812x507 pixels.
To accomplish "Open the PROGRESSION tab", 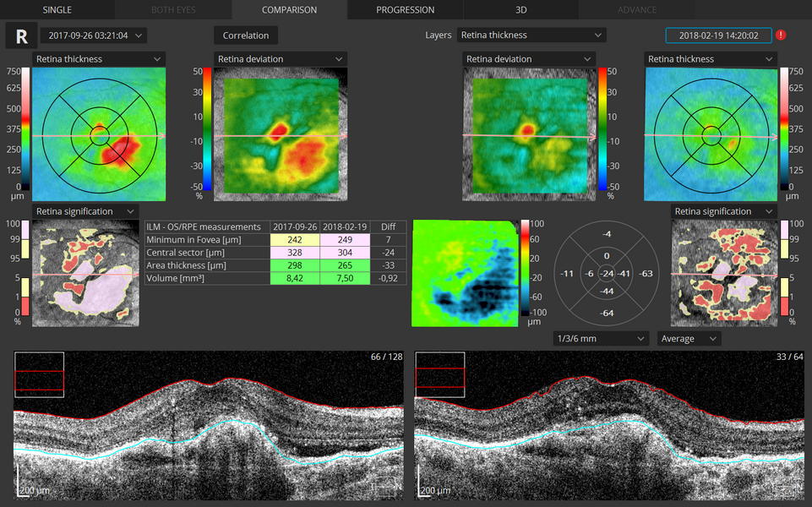I will click(x=405, y=10).
